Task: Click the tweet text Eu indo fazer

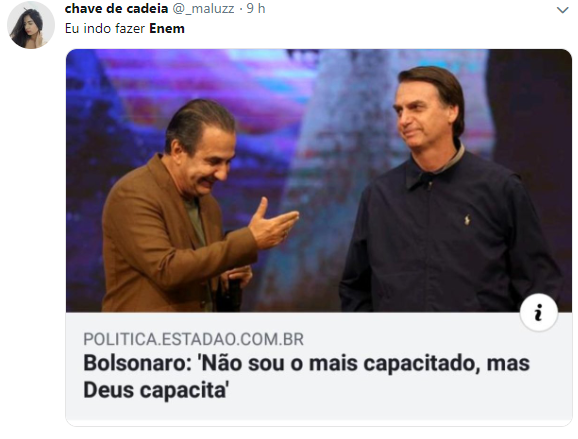Action: click(105, 28)
